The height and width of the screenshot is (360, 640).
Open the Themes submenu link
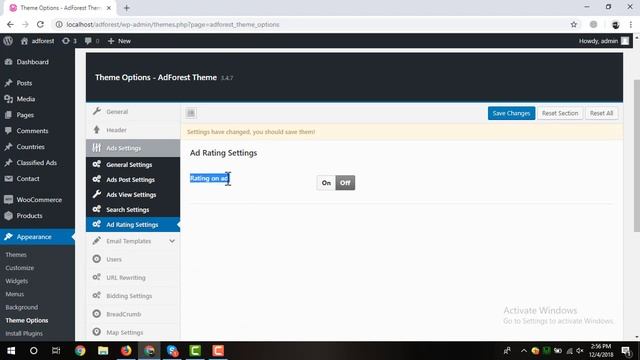pyautogui.click(x=16, y=255)
